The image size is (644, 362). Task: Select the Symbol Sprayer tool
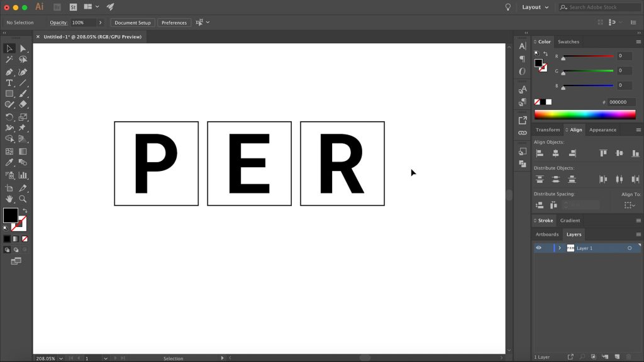(9, 175)
